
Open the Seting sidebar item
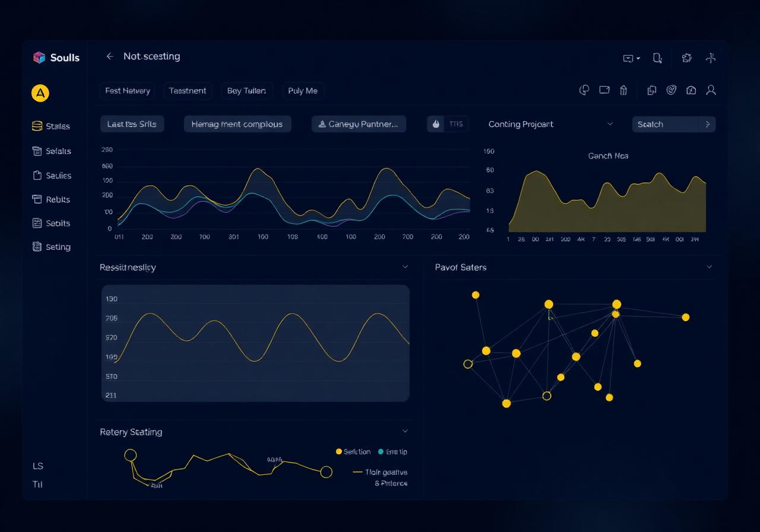51,247
